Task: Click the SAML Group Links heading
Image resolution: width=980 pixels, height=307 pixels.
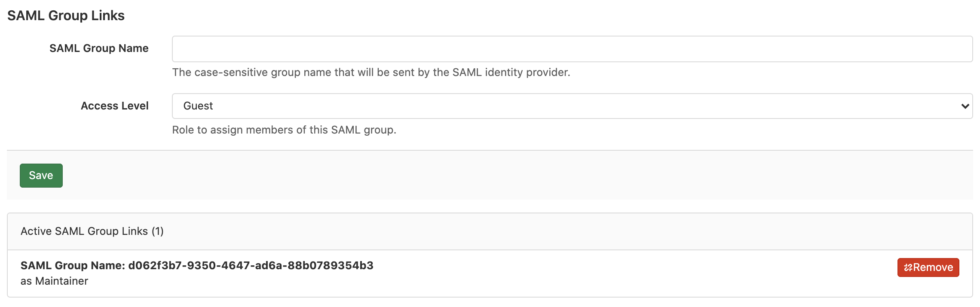Action: [x=65, y=15]
